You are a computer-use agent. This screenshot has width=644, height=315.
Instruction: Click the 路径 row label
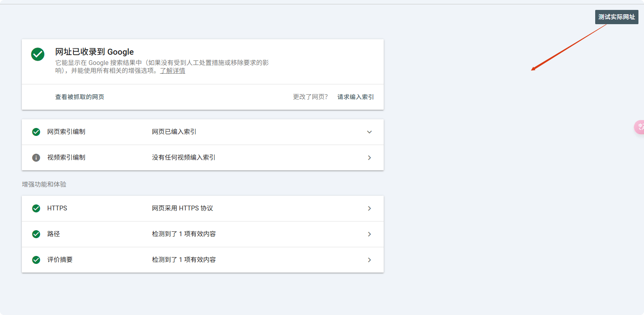click(x=54, y=234)
